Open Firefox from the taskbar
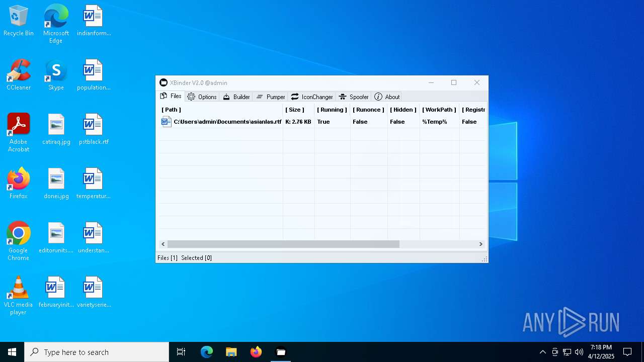This screenshot has height=362, width=644. coord(256,352)
